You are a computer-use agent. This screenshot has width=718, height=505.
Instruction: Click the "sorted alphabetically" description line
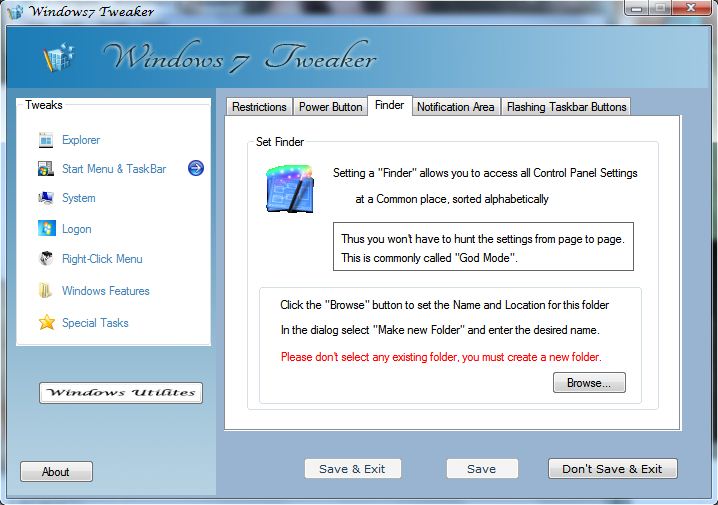coord(452,199)
